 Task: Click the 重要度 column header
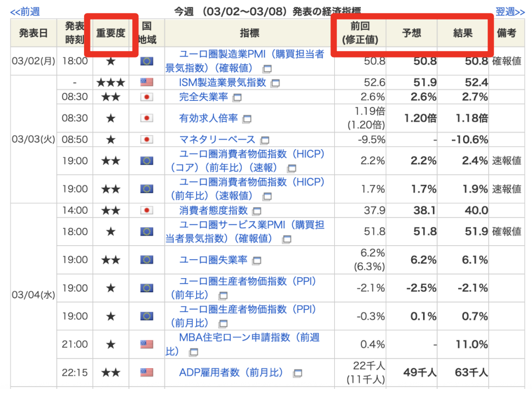click(x=111, y=33)
